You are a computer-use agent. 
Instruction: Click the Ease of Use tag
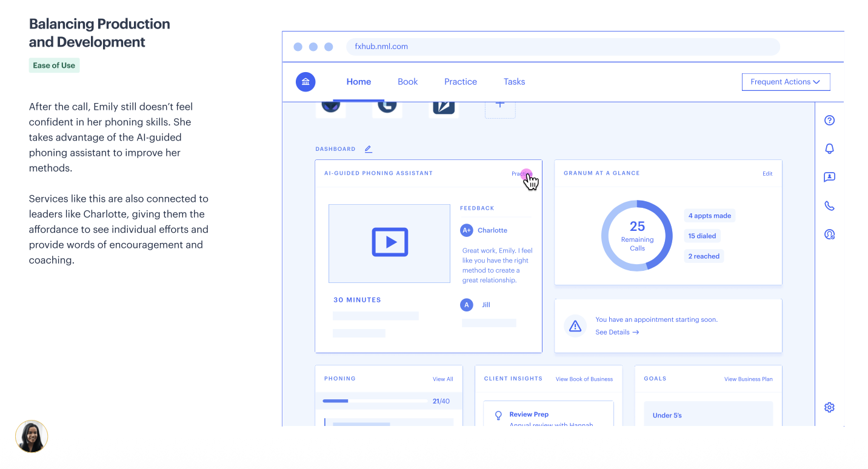54,65
